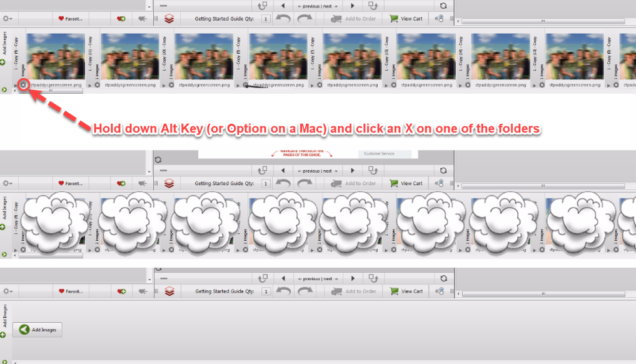The width and height of the screenshot is (636, 364).
Task: Click the horizontal scrollbar right of View Cart, top screenshot
Action: coord(543,21)
